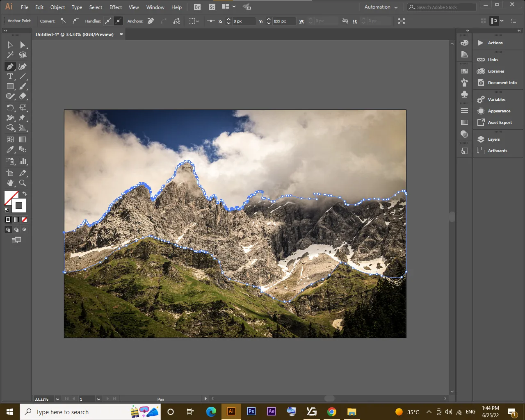Choose the Rectangle tool

click(x=10, y=87)
